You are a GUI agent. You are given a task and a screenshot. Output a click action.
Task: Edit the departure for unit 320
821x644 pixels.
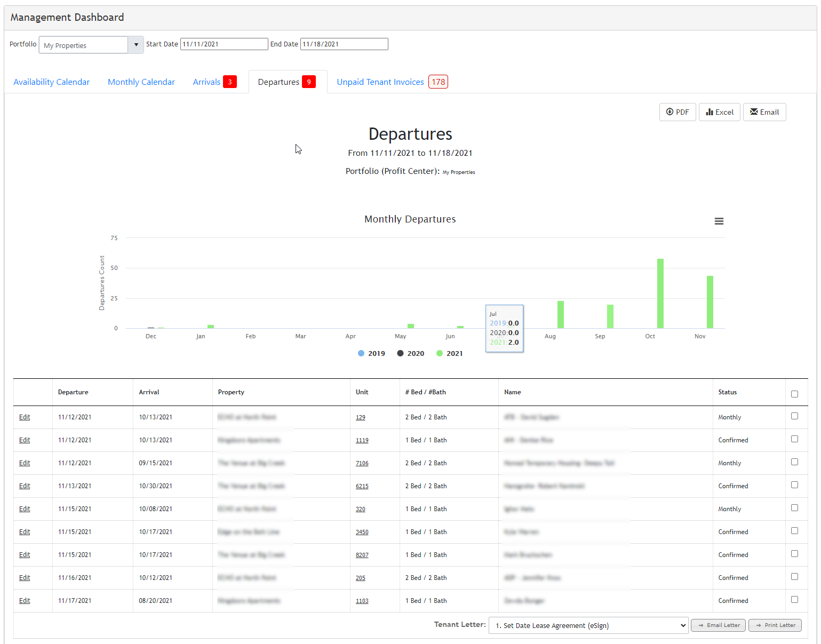25,509
